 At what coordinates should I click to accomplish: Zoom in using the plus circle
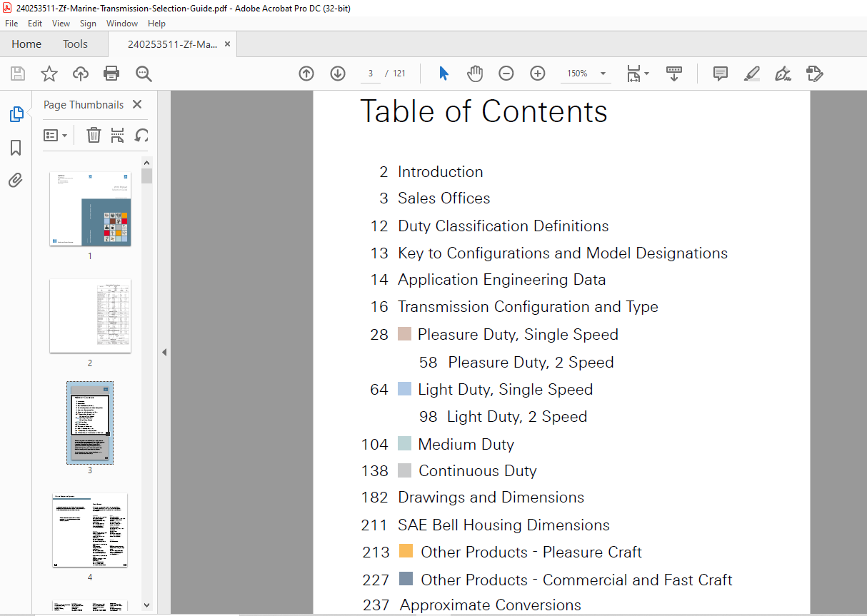click(x=538, y=74)
